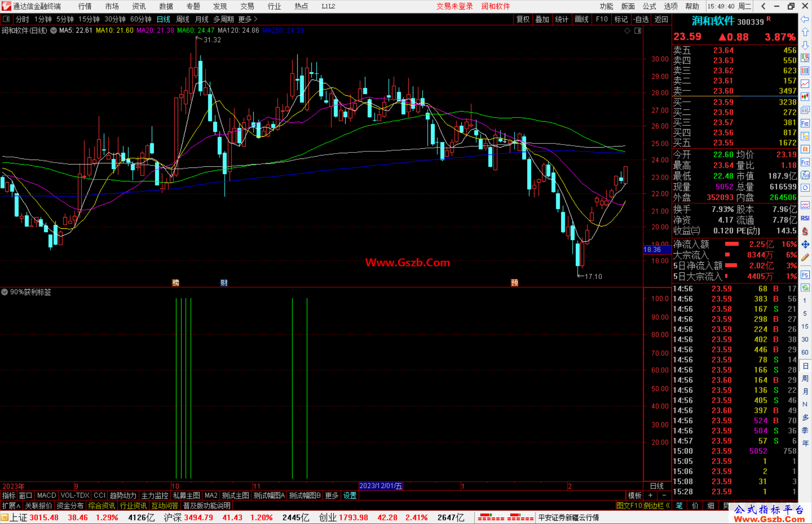Open the quote list grid icon in sidebar
812x524 pixels.
pos(805,71)
